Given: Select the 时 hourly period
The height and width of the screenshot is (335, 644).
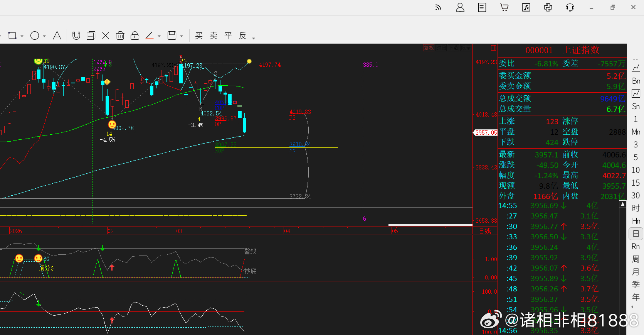Looking at the screenshot, I should [636, 208].
